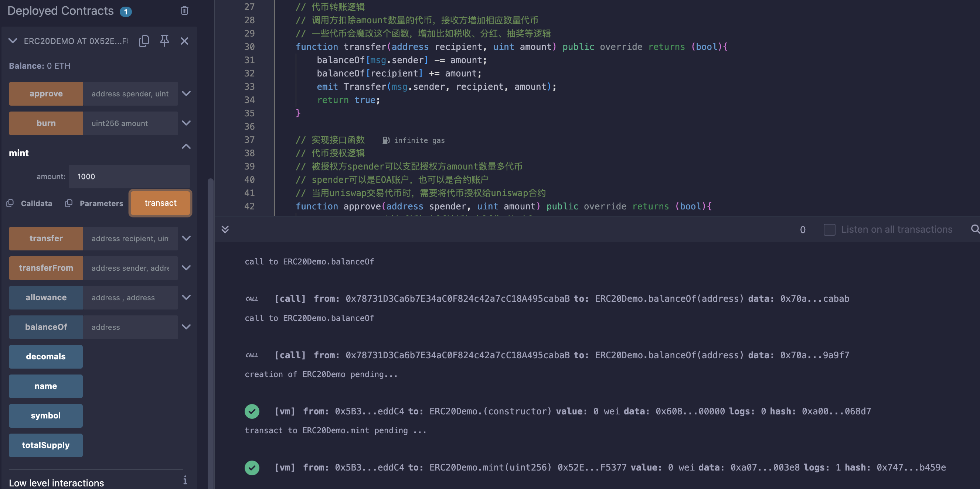Call the totalSupply function

click(46, 445)
